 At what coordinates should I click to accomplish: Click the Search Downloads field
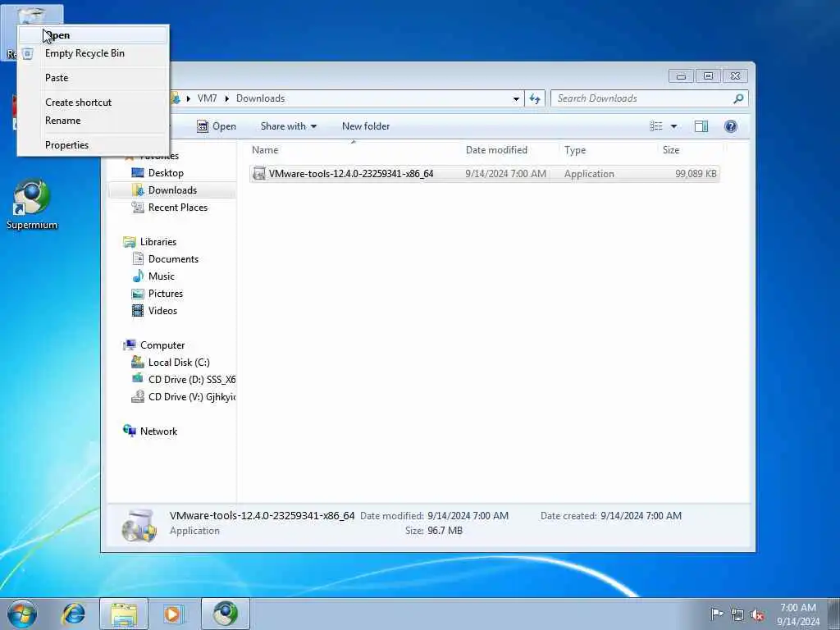click(x=643, y=98)
